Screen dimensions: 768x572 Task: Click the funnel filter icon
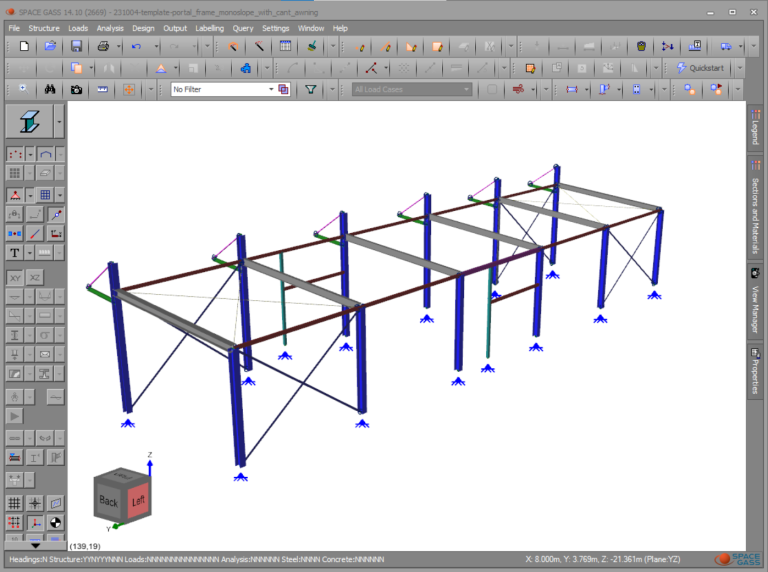click(311, 89)
